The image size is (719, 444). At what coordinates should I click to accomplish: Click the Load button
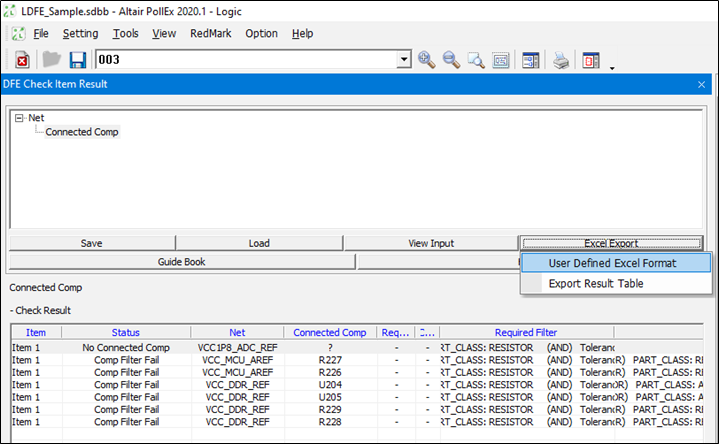[x=259, y=243]
